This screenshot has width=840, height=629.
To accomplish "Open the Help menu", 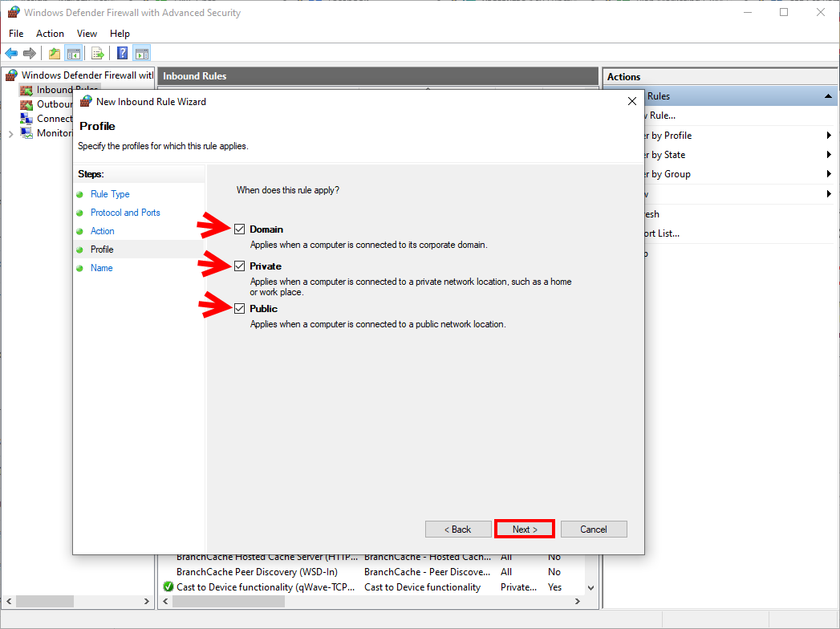I will click(120, 33).
